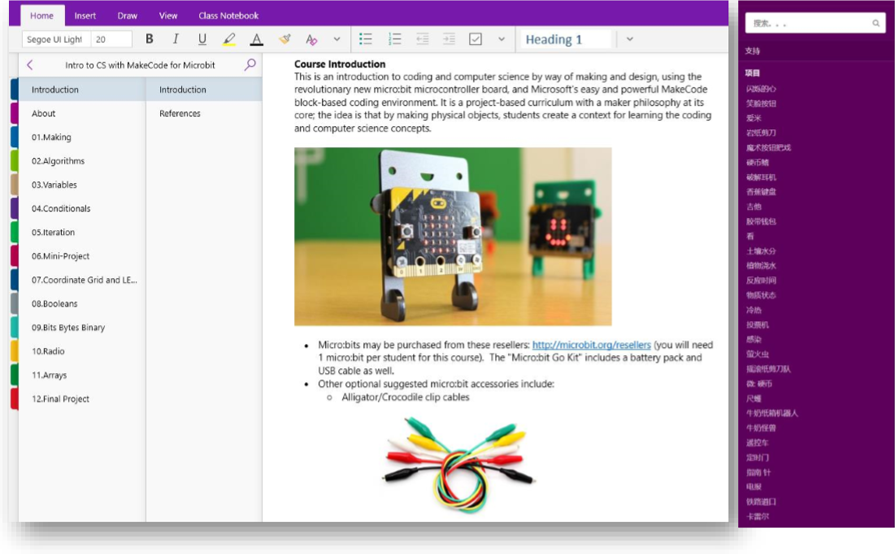Increase the indent of the paragraph
The width and height of the screenshot is (895, 554).
(449, 39)
